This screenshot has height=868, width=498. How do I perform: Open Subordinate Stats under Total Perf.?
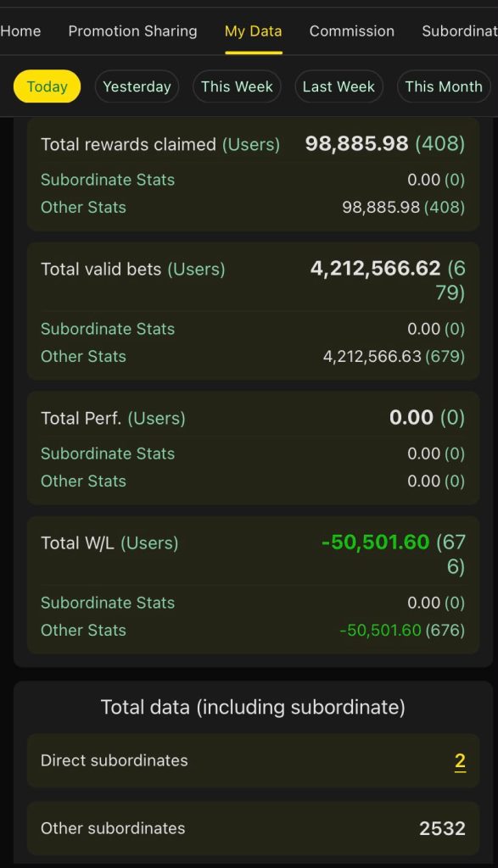point(108,453)
